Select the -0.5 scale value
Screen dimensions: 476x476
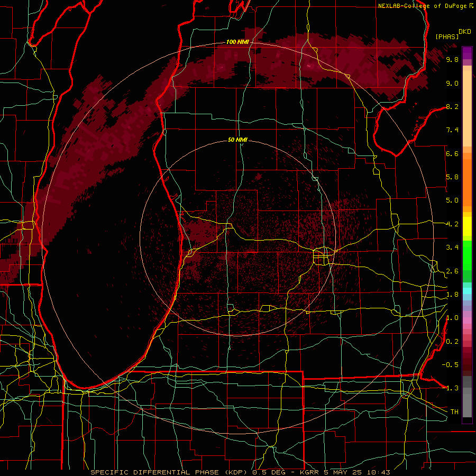(x=450, y=365)
